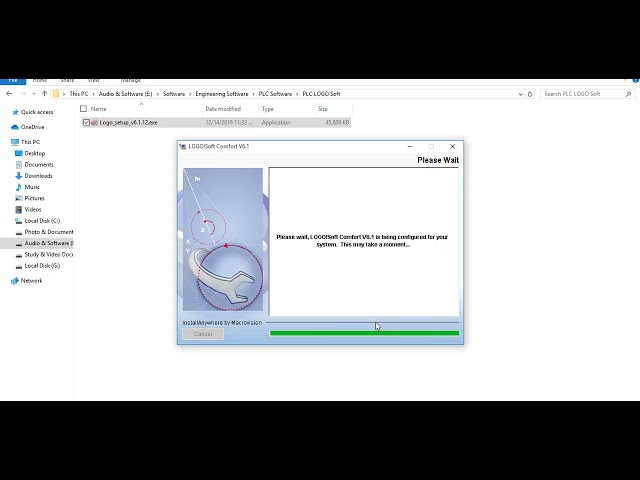Click the Logo_setup_v6.1.12.exe file icon
The width and height of the screenshot is (640, 480).
94,122
